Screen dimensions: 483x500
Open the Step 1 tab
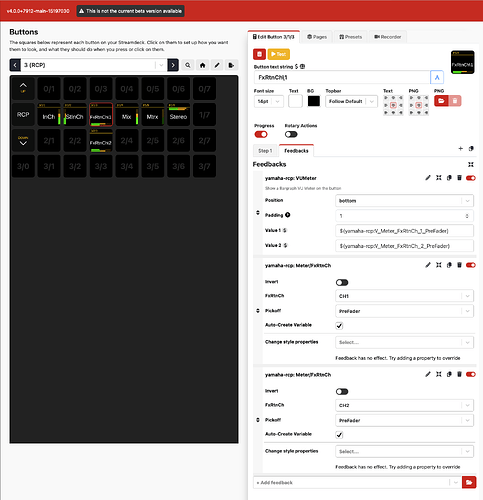pyautogui.click(x=265, y=151)
